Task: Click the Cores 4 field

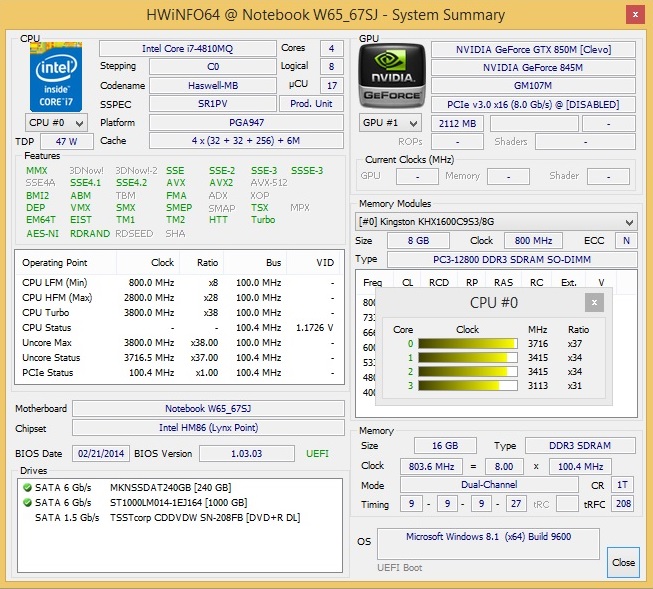Action: 331,48
